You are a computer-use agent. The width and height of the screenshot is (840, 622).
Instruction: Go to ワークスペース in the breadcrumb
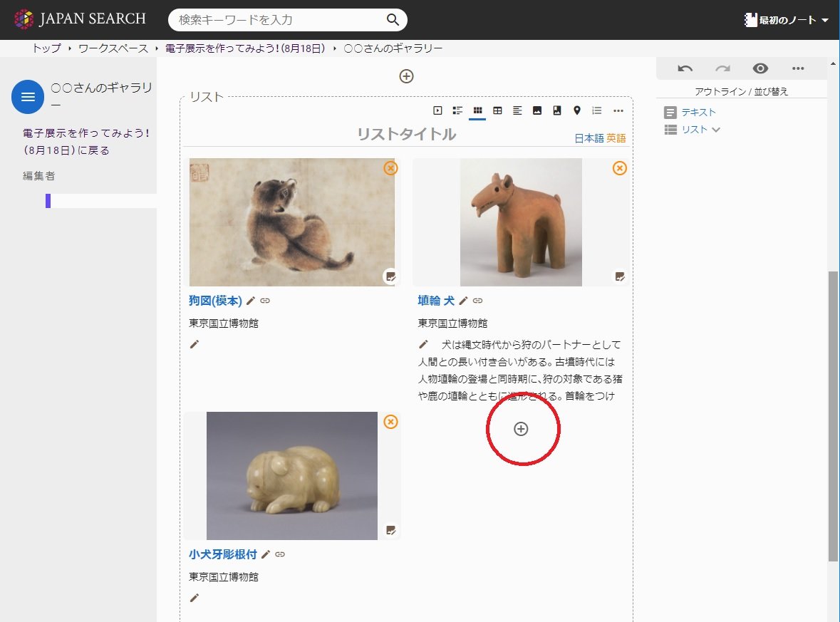click(113, 48)
